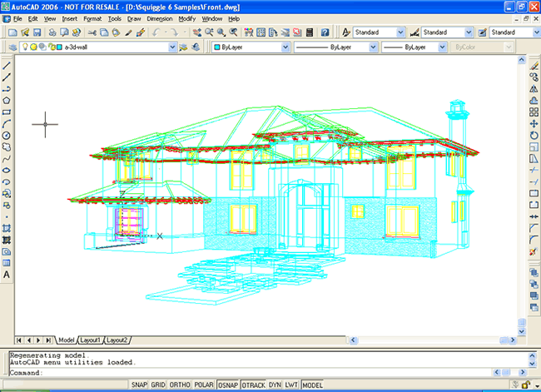
Task: Click the horizontal scrollbar right arrow
Action: coord(513,340)
